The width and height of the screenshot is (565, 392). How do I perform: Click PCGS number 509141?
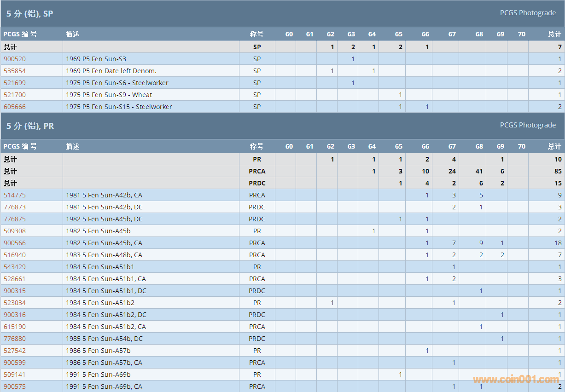pyautogui.click(x=15, y=375)
